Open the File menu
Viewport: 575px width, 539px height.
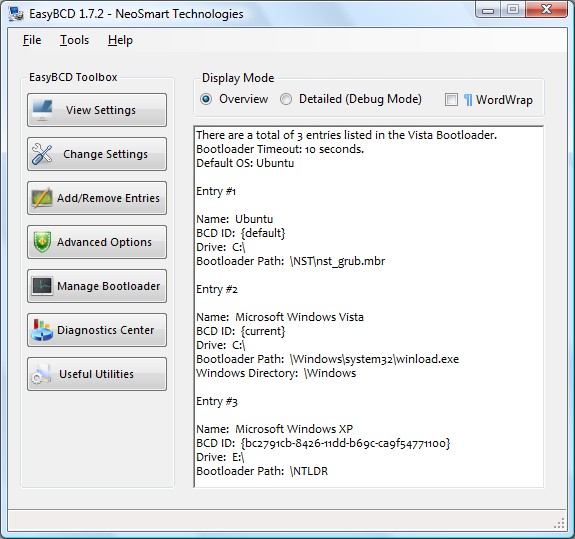[32, 40]
